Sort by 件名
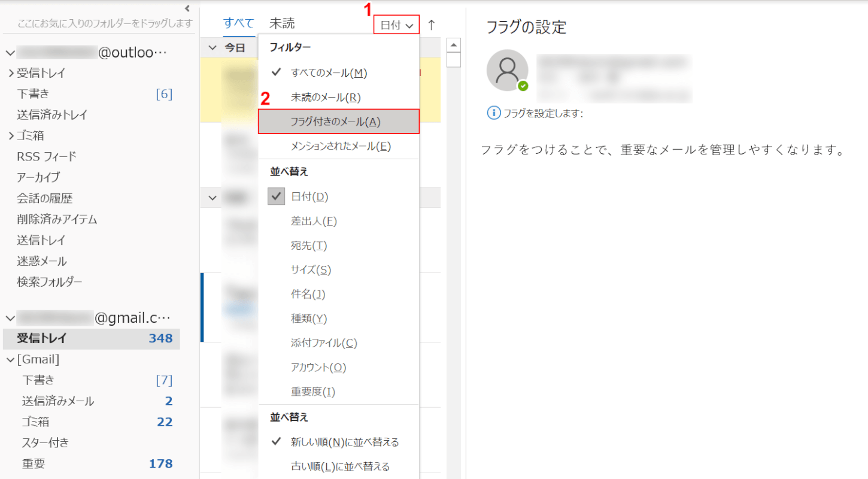 pyautogui.click(x=339, y=294)
